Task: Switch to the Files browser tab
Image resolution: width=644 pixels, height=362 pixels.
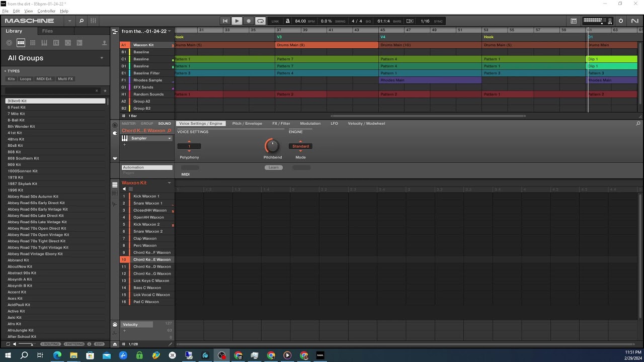Action: coord(47,31)
